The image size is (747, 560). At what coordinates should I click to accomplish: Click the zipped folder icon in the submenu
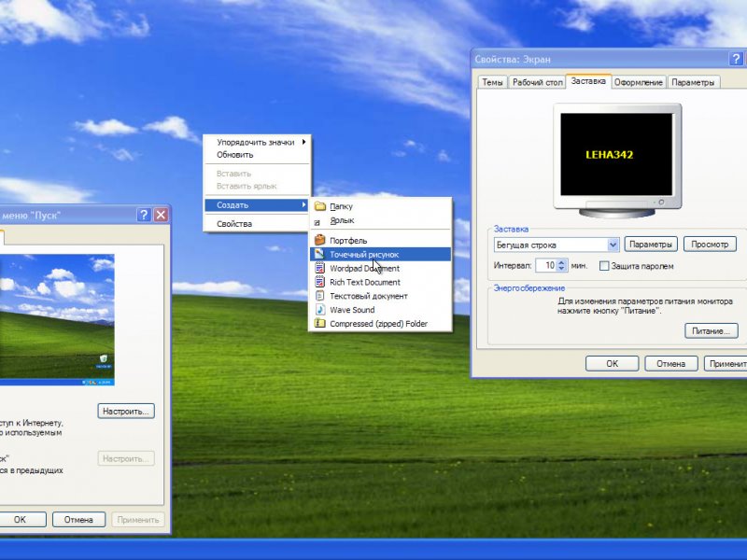[320, 323]
